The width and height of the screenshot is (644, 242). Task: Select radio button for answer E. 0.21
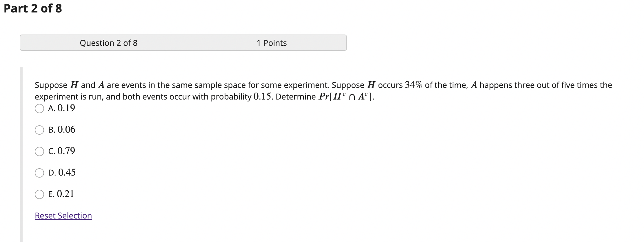[39, 195]
